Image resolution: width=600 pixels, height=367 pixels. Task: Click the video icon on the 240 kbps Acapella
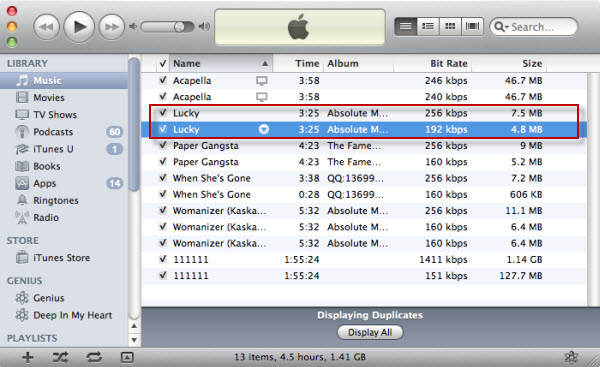click(x=262, y=97)
